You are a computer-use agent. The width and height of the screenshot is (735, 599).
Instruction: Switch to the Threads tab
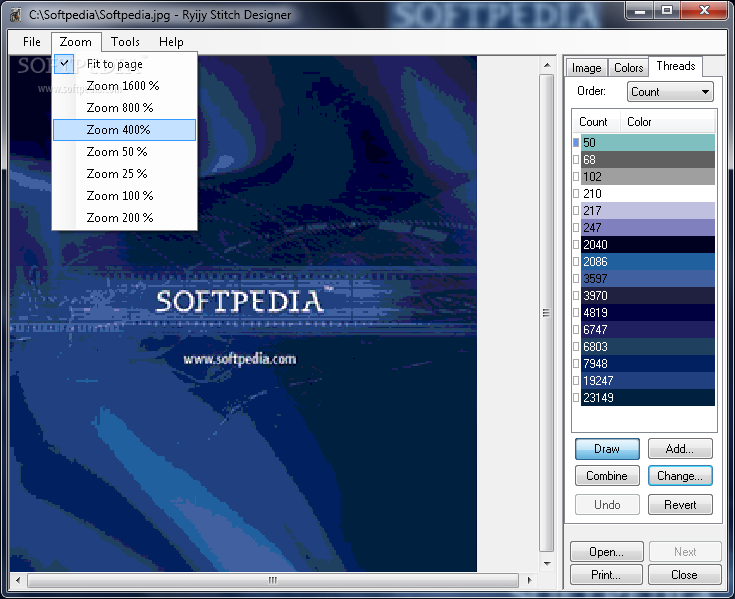(x=675, y=66)
